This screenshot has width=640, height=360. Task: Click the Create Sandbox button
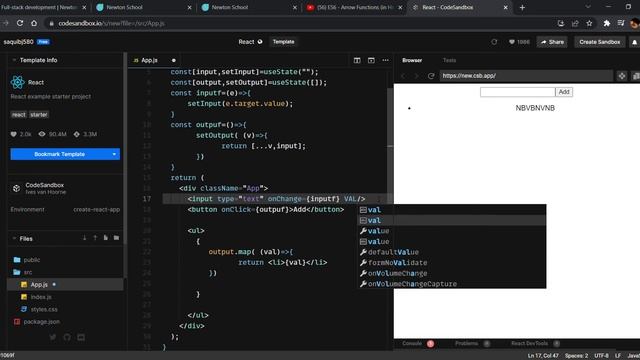(x=600, y=42)
